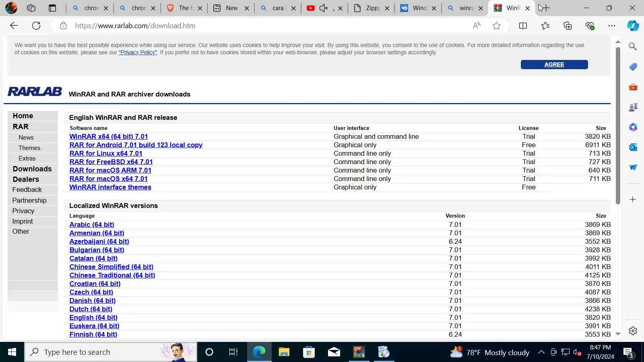This screenshot has height=362, width=644.
Task: Open Dutch (64 bit) download
Action: click(x=91, y=309)
